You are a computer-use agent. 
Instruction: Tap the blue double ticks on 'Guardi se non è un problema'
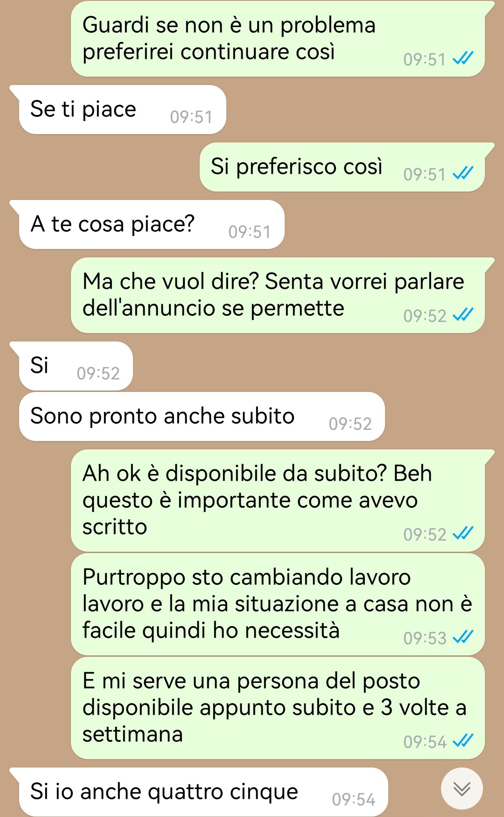463,58
